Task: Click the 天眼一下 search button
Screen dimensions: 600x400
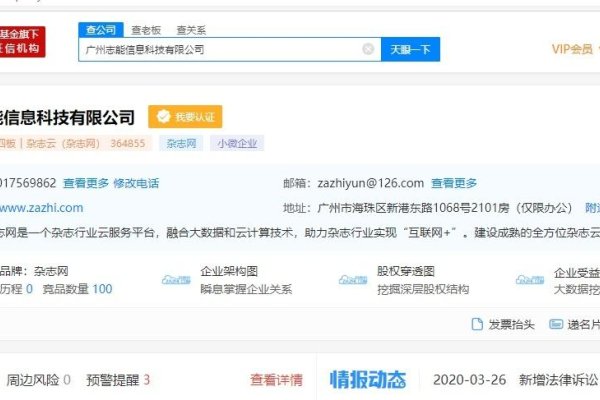Action: tap(410, 49)
